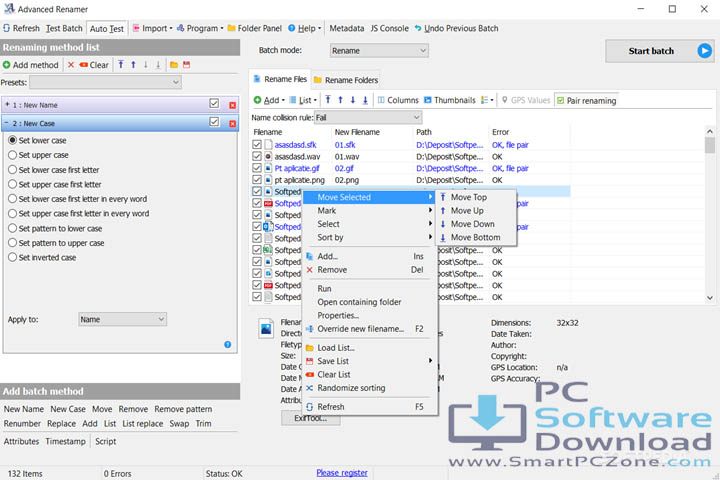Open Apply to Name dropdown
The height and width of the screenshot is (480, 720).
click(122, 319)
